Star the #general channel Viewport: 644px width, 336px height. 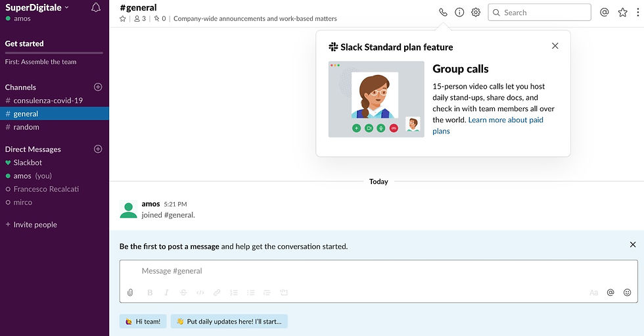click(x=122, y=18)
